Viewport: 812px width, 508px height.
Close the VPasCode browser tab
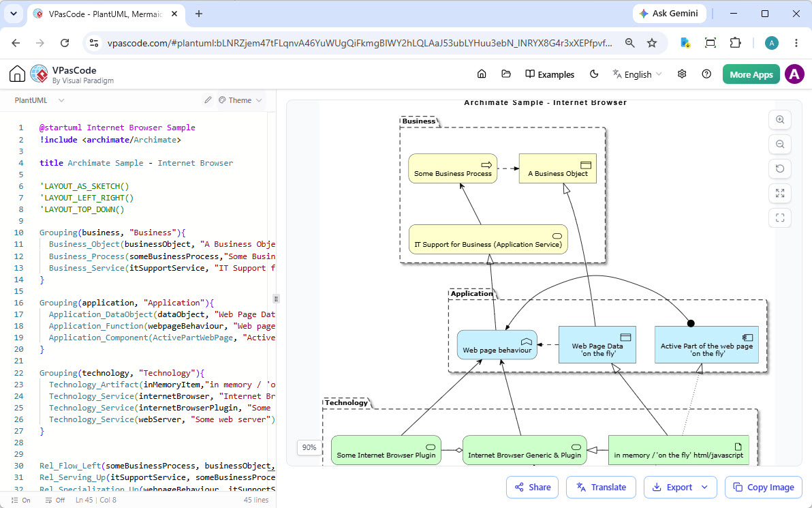point(174,14)
